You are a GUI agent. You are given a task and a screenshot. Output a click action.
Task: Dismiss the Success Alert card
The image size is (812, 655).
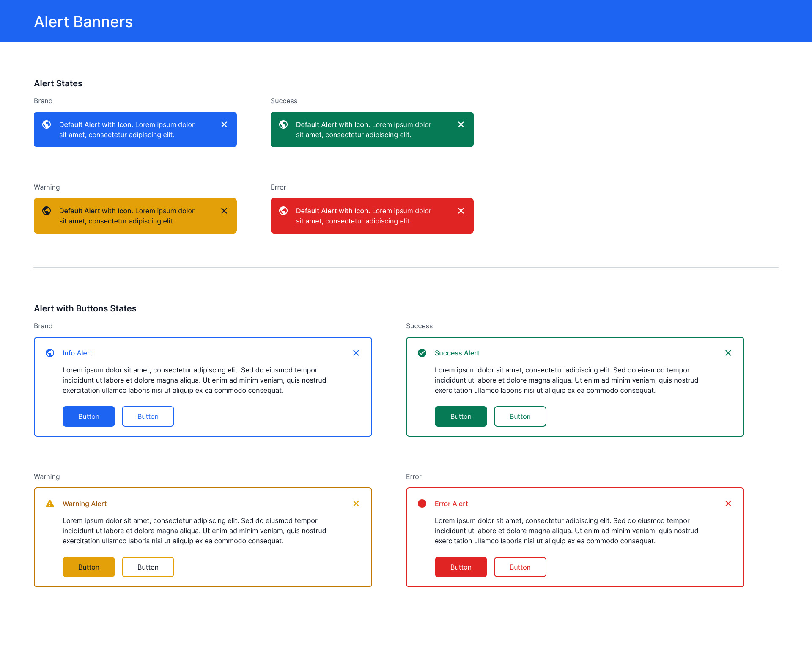click(728, 353)
